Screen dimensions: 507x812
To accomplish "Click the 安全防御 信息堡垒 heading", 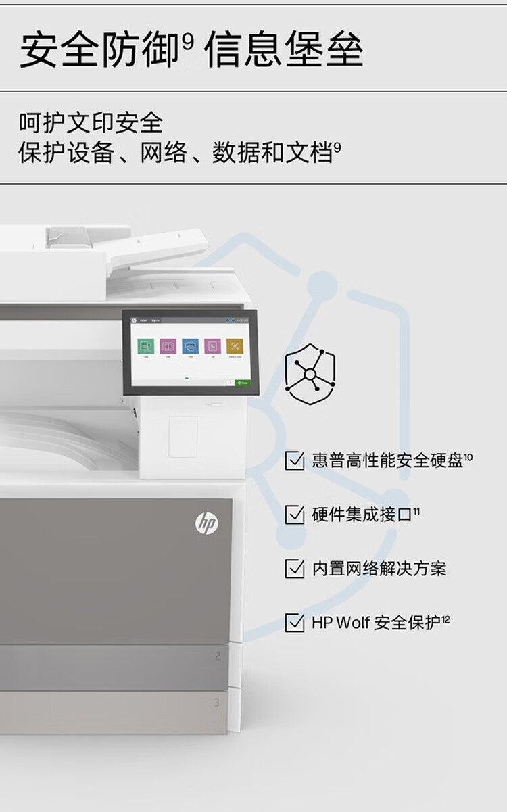I will (x=191, y=49).
